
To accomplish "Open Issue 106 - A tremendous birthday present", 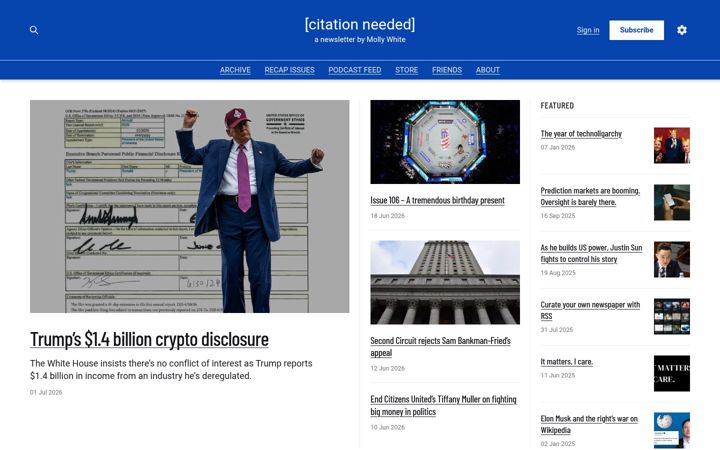I will click(437, 200).
